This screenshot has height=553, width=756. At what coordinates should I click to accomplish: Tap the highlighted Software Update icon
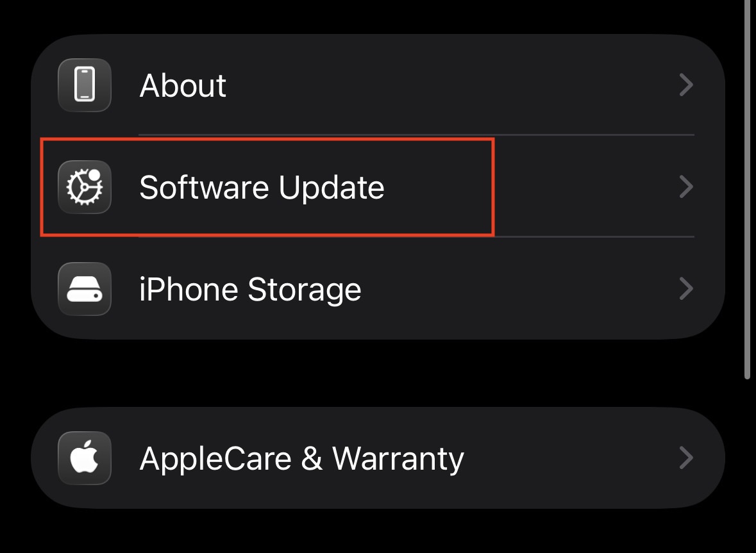(x=84, y=187)
